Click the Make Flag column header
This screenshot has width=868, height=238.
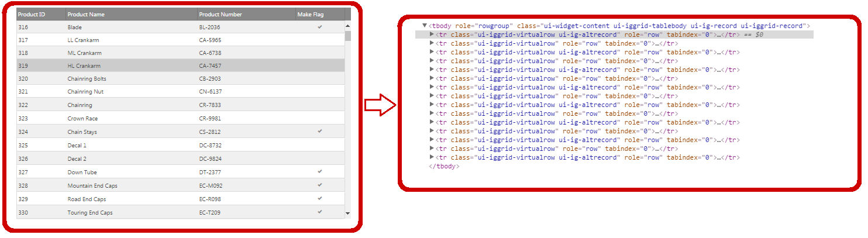(310, 15)
